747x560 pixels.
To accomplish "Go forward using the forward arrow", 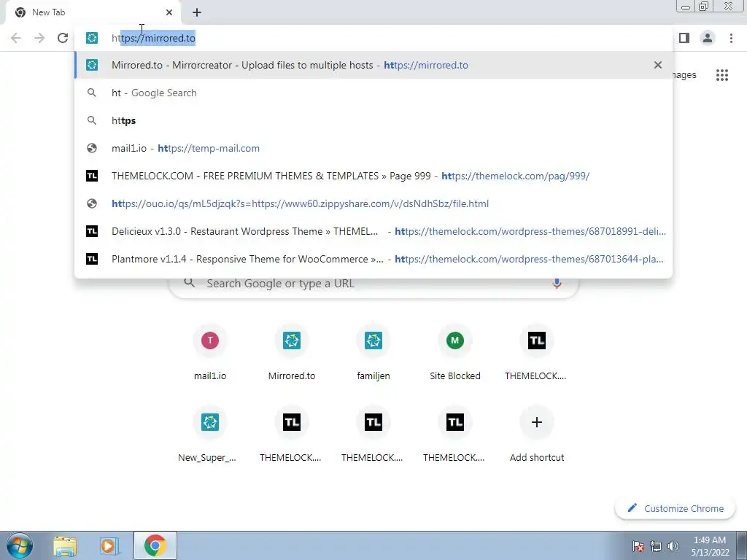I will pos(39,38).
